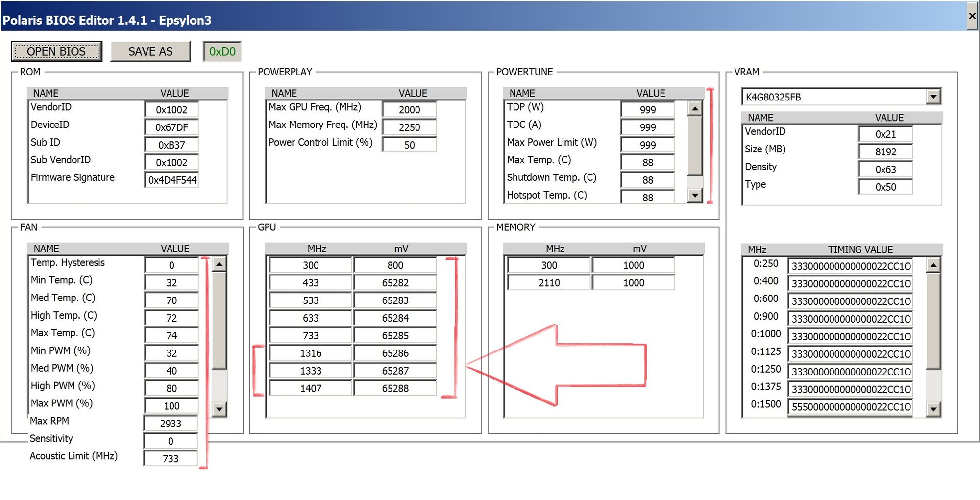
Task: Edit timing value for 0:1375 strap
Action: point(850,389)
